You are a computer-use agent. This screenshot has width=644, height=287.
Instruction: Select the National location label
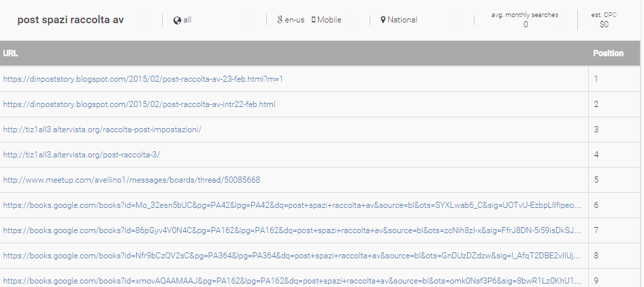click(402, 20)
